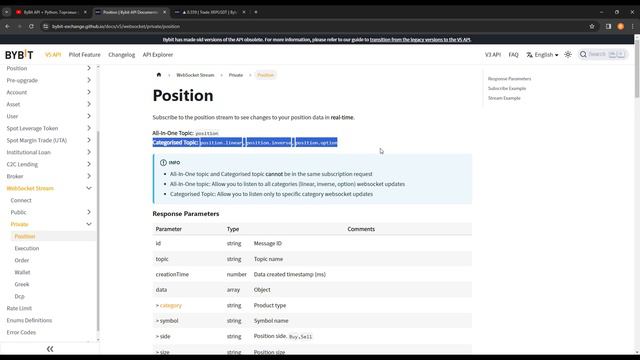Open the FAQ link
Screen dimensions: 640x360
click(x=513, y=55)
